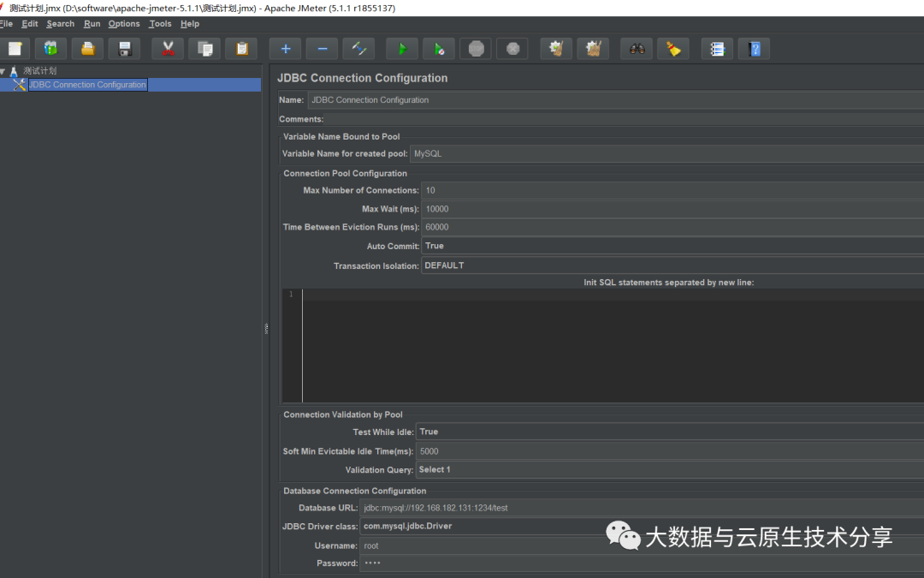Viewport: 924px width, 578px height.
Task: Open the Run menu
Action: click(x=92, y=24)
